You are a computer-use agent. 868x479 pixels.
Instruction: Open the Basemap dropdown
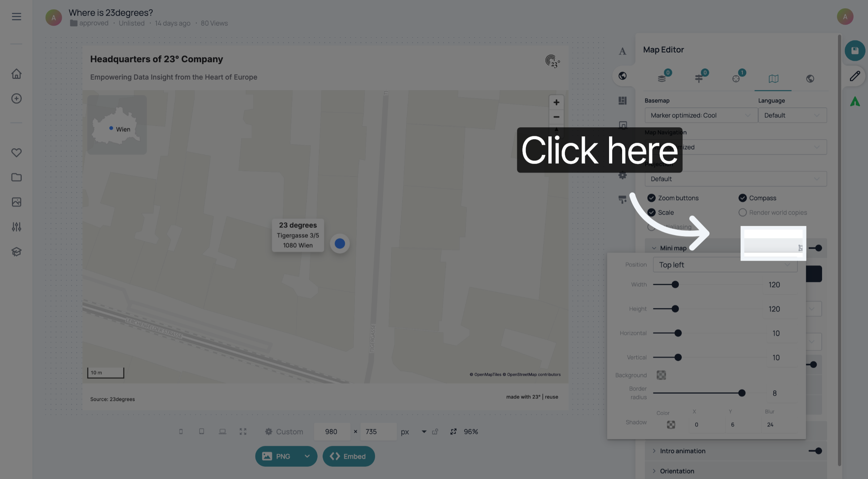(701, 115)
